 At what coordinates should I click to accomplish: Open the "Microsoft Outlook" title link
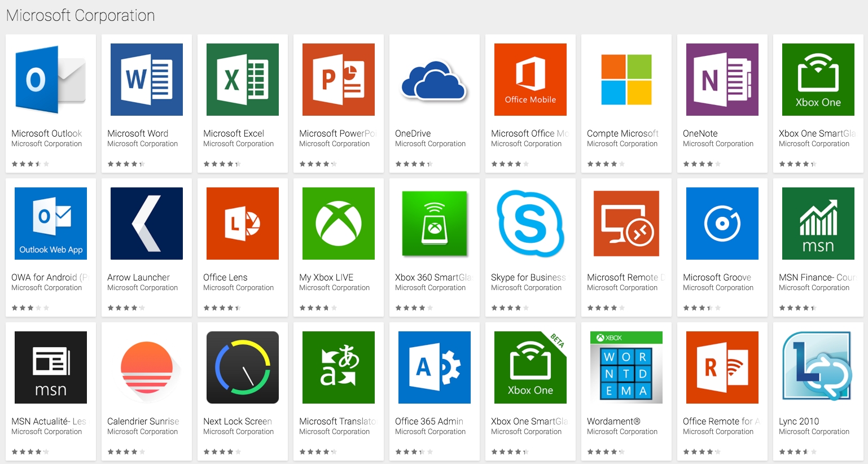[47, 133]
